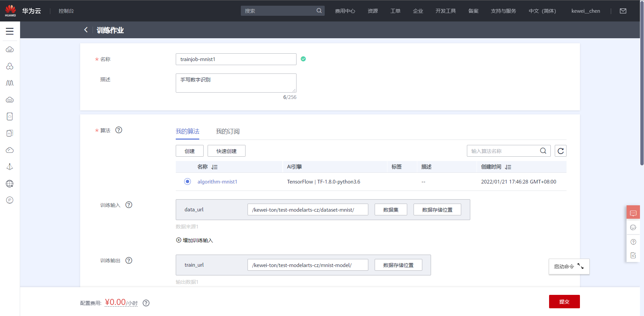Click the TensorFlow | TF-1.8.0-python3.6 cell
This screenshot has width=644, height=316.
pos(323,181)
